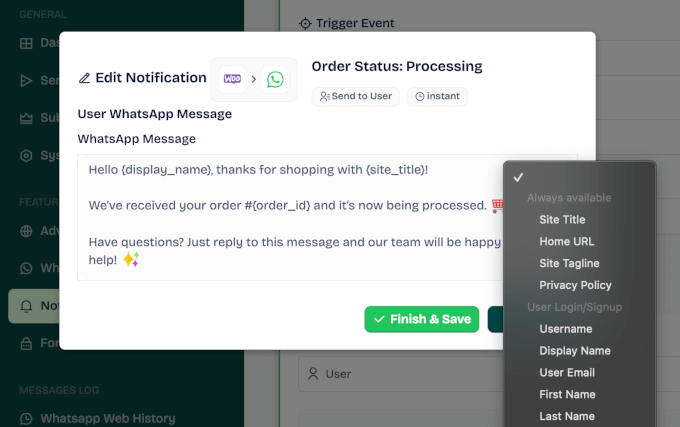This screenshot has width=680, height=427.
Task: Pick First Name from the dropdown
Action: [x=567, y=395]
